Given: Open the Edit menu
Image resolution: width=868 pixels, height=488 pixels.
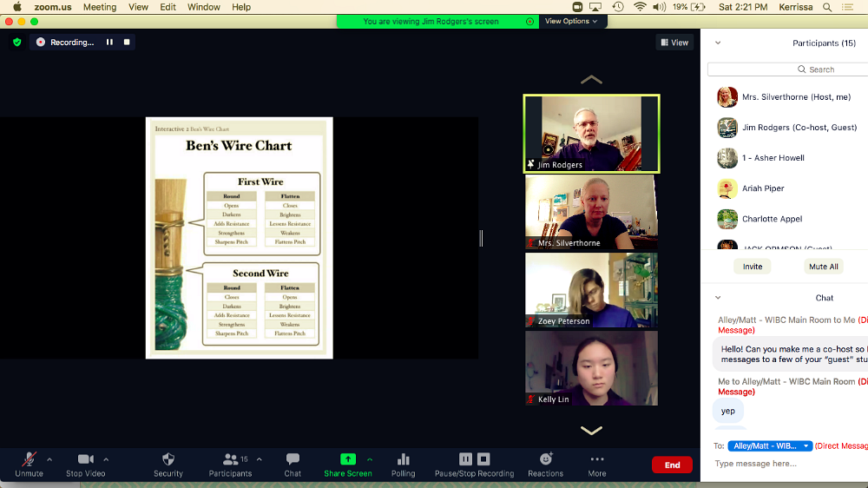Looking at the screenshot, I should click(x=168, y=7).
